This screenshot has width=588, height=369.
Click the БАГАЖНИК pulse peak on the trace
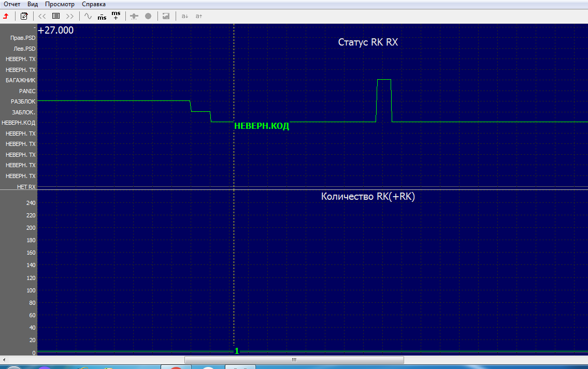(384, 79)
